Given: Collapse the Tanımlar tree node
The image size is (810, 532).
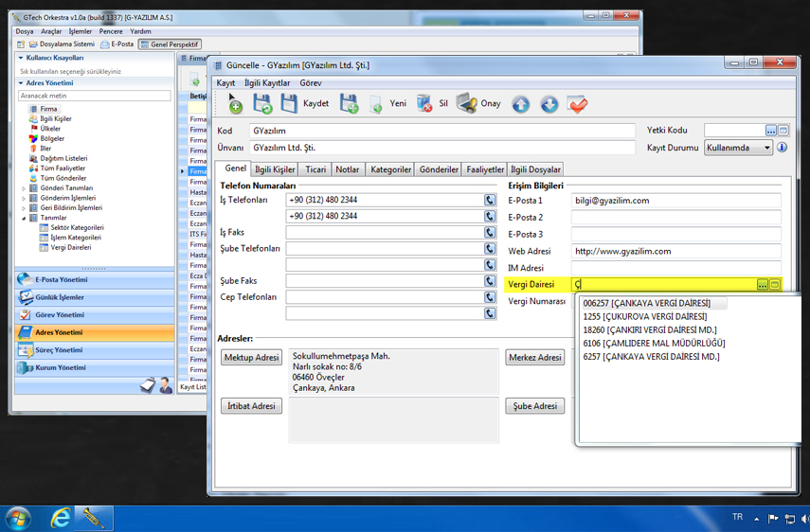Looking at the screenshot, I should [24, 218].
